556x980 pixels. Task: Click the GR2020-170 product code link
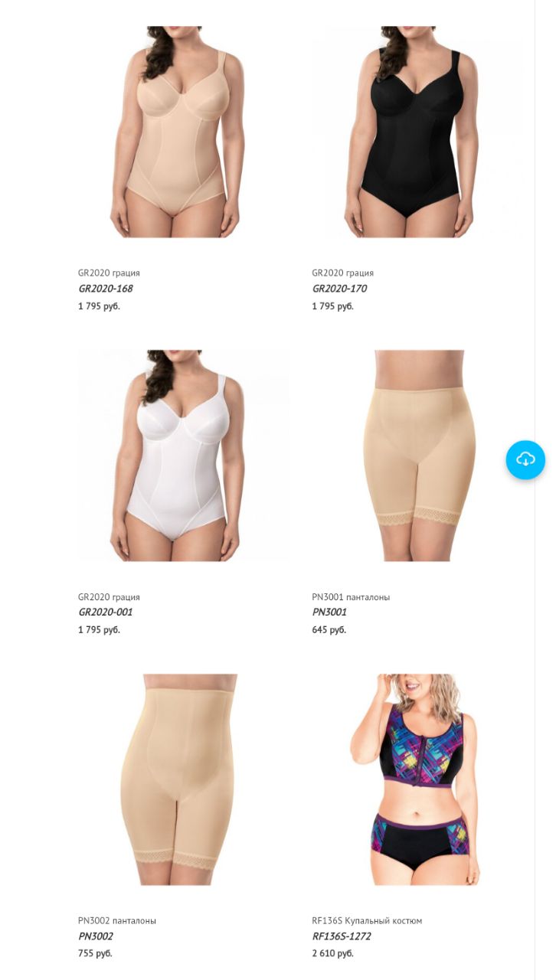[x=339, y=289]
